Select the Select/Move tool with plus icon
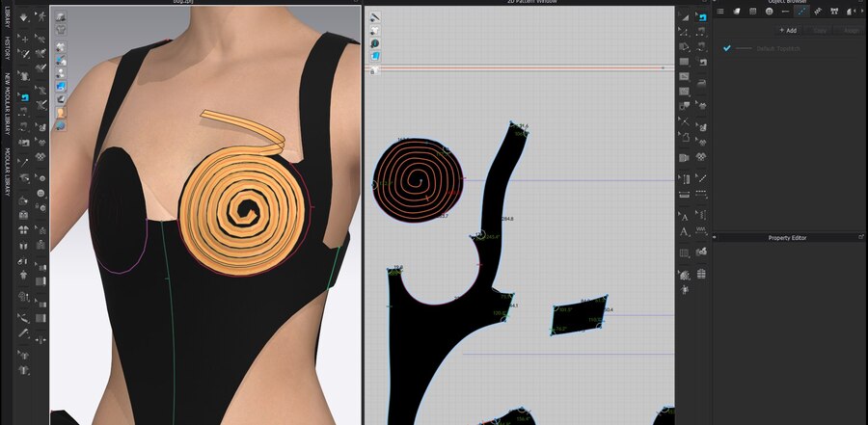 [x=24, y=40]
